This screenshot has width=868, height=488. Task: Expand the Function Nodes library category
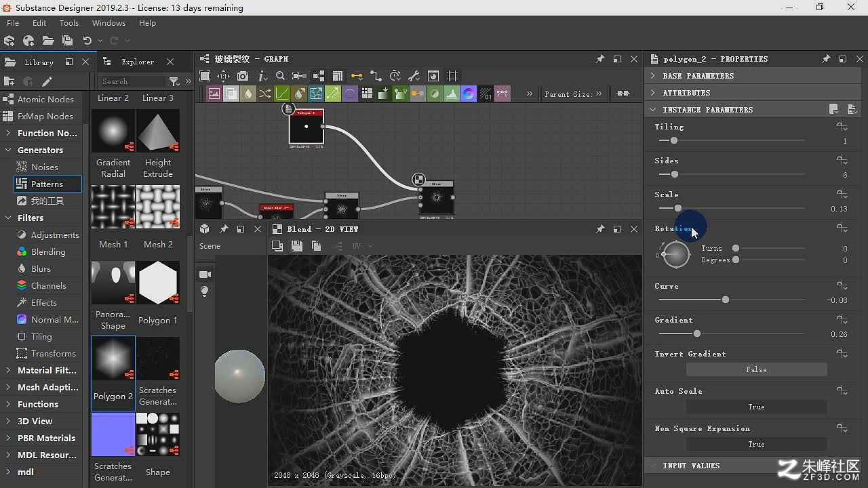(8, 133)
